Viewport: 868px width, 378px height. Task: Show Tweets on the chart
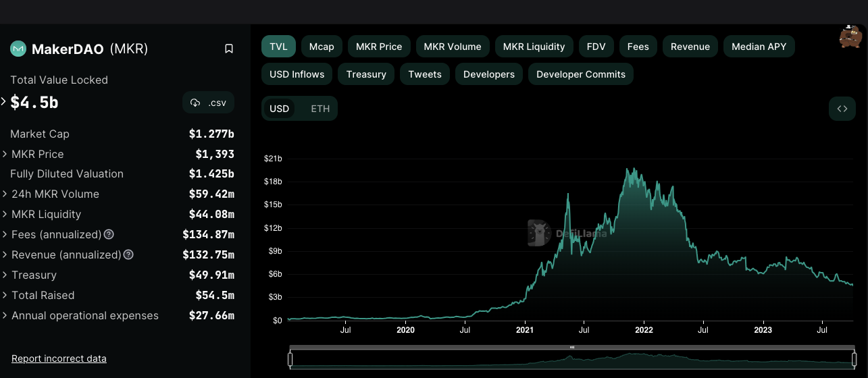[x=425, y=74]
